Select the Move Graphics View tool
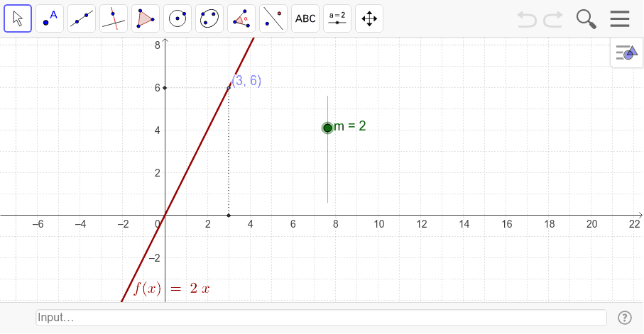 click(369, 18)
